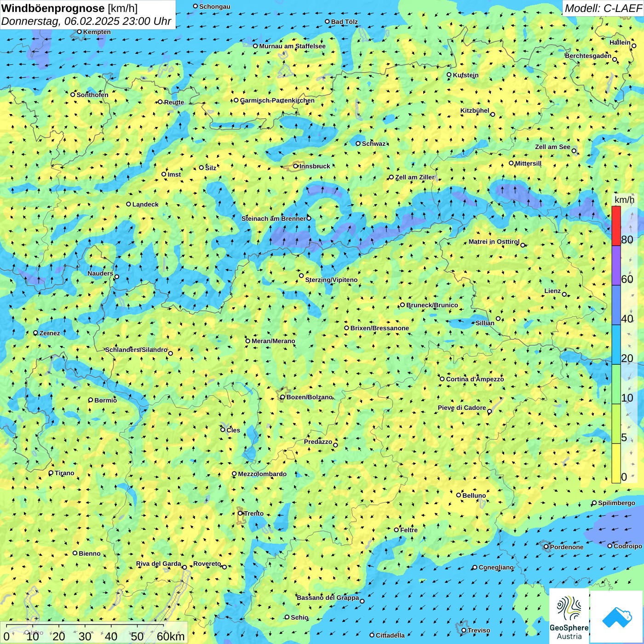Viewport: 644px width, 644px height.
Task: Click the Imst label
Action: point(174,174)
